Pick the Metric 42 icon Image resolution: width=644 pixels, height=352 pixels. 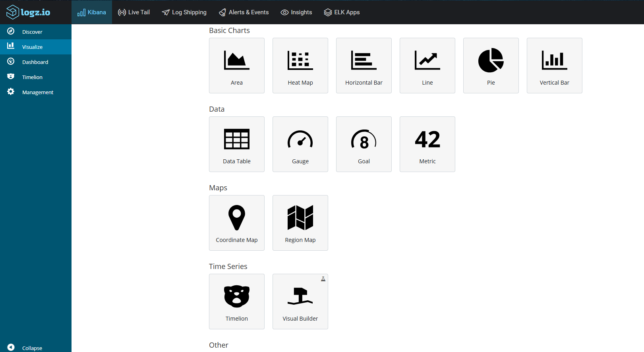click(427, 139)
